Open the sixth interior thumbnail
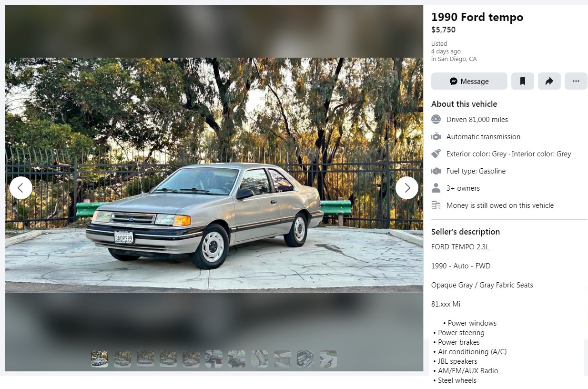 [x=214, y=359]
